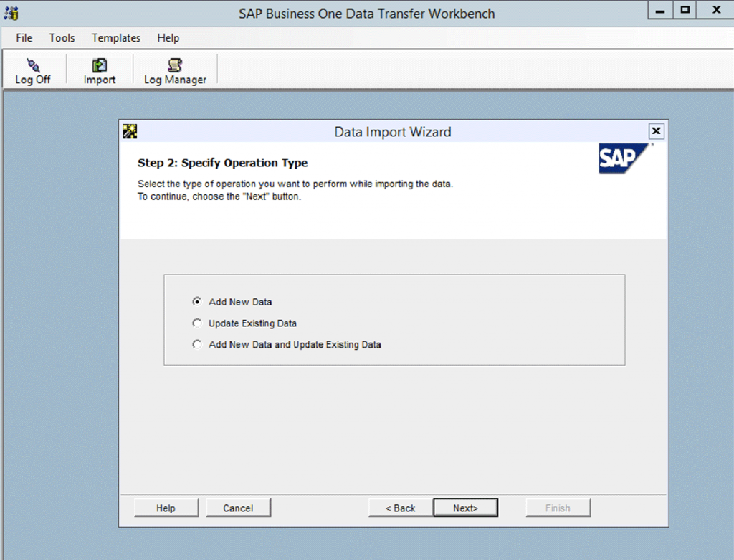Viewport: 734px width, 560px height.
Task: Open the Help menu
Action: [168, 38]
